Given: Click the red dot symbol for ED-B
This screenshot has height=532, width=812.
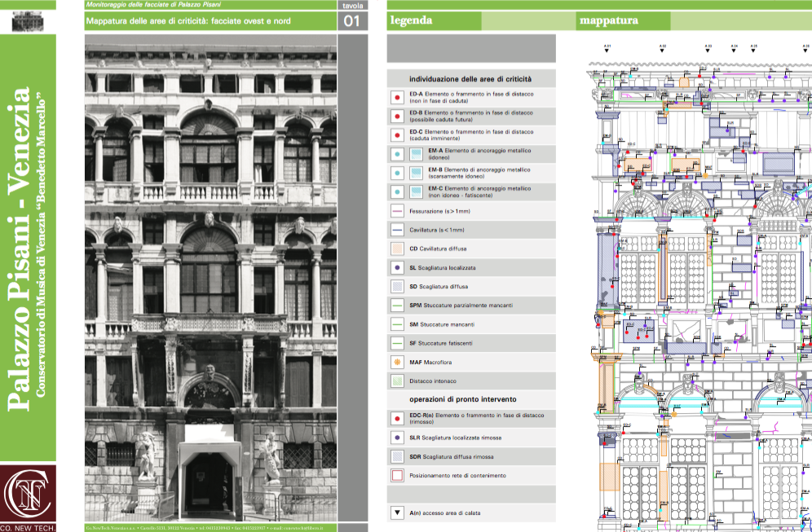Looking at the screenshot, I should 397,116.
